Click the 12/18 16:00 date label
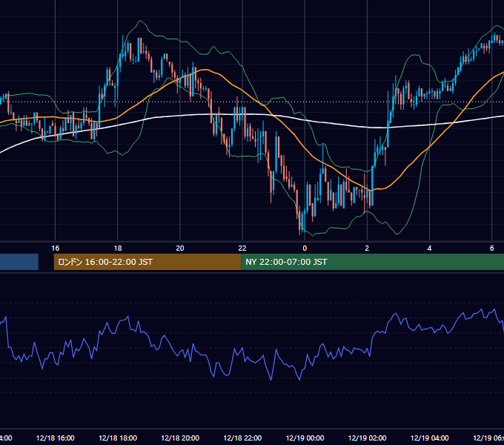 tap(56, 438)
